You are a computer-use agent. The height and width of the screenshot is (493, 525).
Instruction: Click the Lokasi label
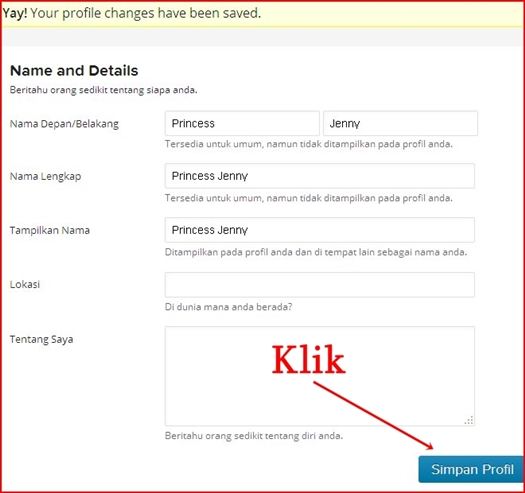pos(25,284)
